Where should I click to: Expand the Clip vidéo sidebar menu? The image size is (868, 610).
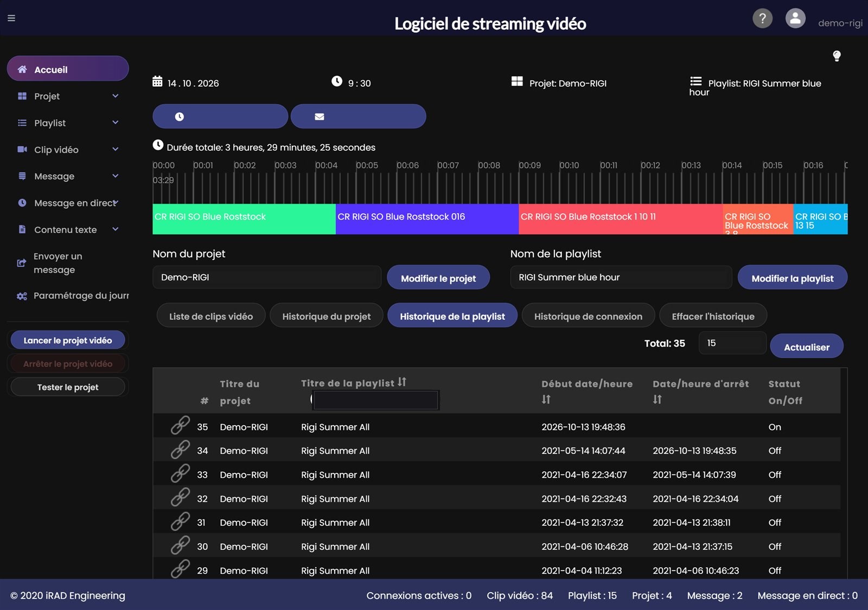(x=68, y=150)
